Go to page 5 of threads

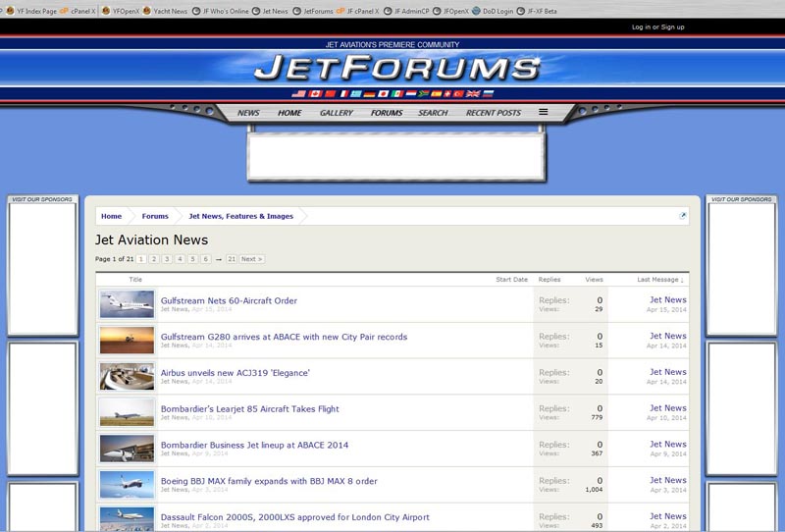click(192, 259)
